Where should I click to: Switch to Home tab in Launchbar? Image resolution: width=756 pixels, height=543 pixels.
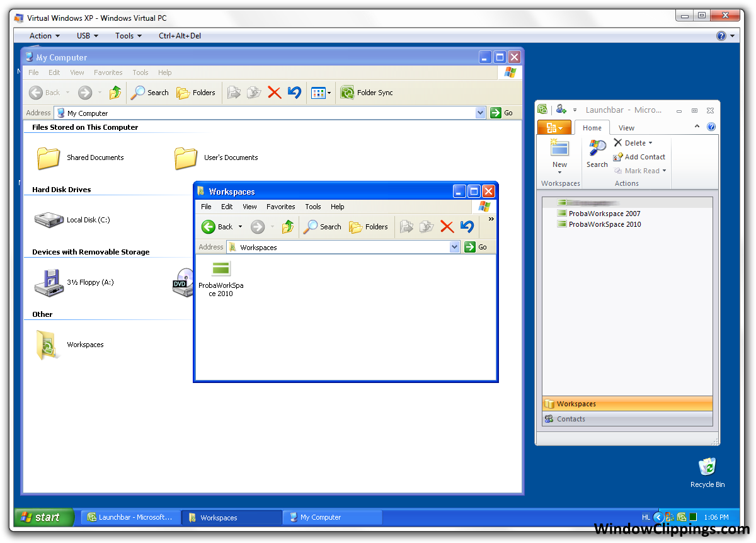pyautogui.click(x=592, y=128)
